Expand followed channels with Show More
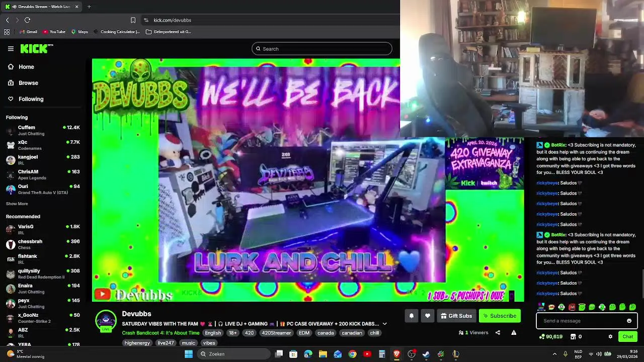The height and width of the screenshot is (362, 644). (x=17, y=204)
